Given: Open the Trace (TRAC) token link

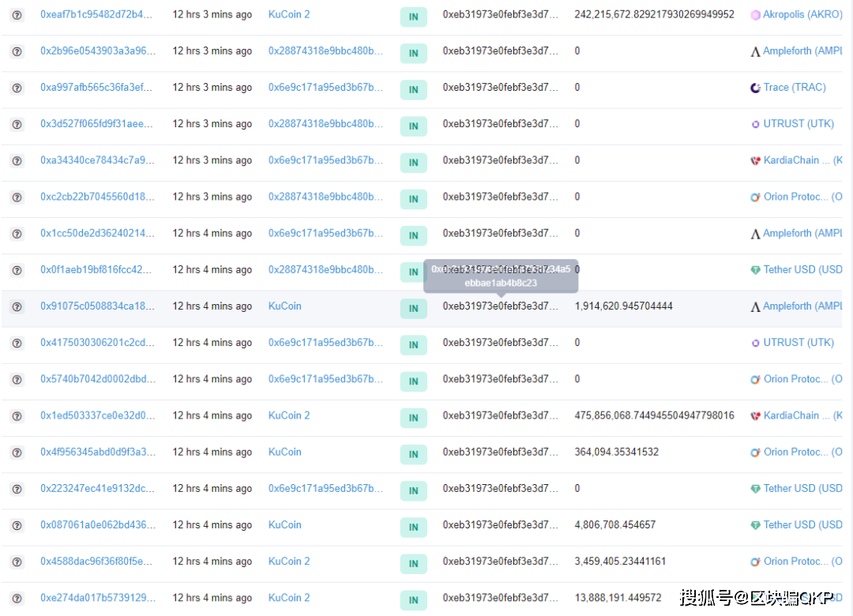Looking at the screenshot, I should pos(795,88).
